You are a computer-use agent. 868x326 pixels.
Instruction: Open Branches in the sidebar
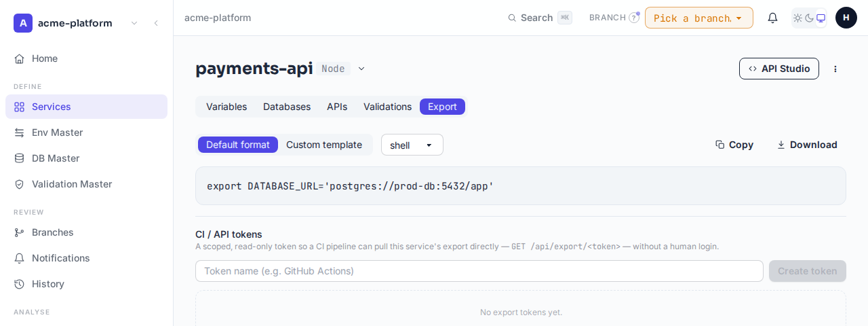(x=86, y=232)
